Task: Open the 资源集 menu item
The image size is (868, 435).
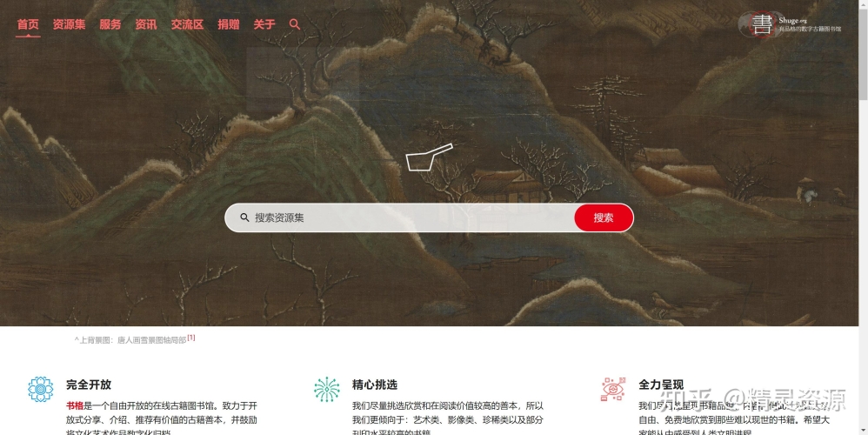Action: (x=70, y=24)
